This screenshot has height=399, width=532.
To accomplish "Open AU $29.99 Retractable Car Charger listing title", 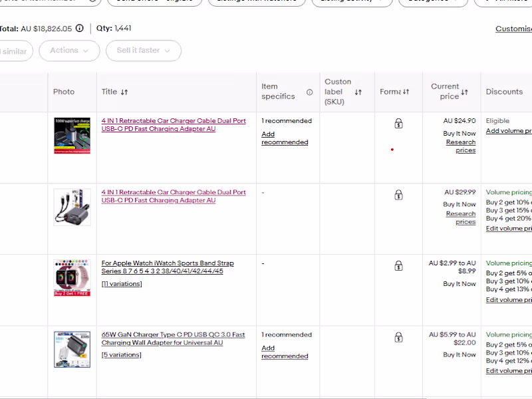I will pyautogui.click(x=174, y=196).
